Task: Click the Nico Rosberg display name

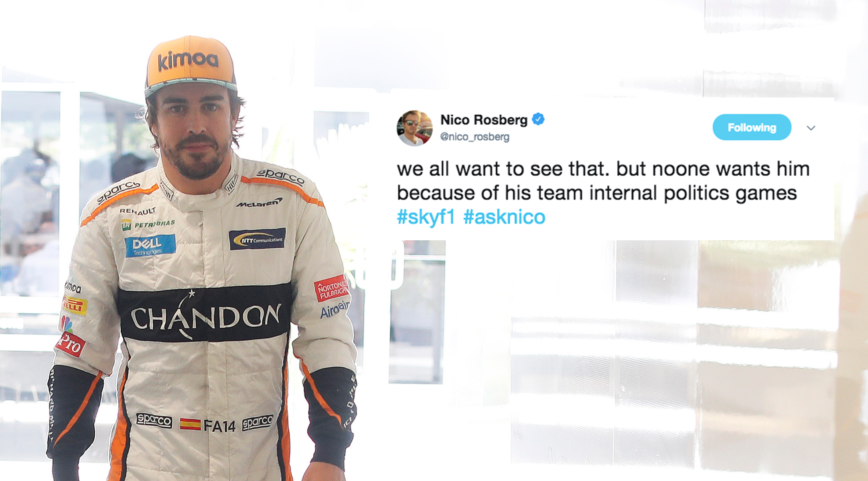Action: (484, 120)
